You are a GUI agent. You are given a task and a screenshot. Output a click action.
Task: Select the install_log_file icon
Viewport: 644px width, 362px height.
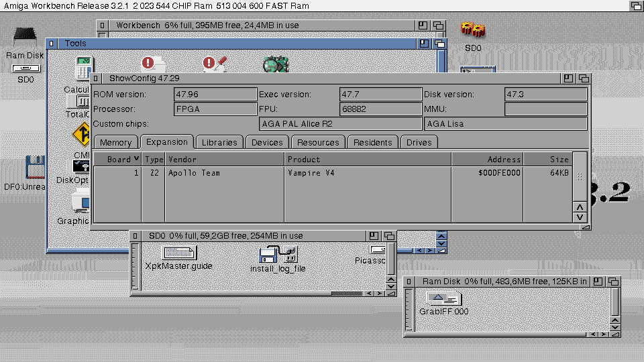coord(278,255)
